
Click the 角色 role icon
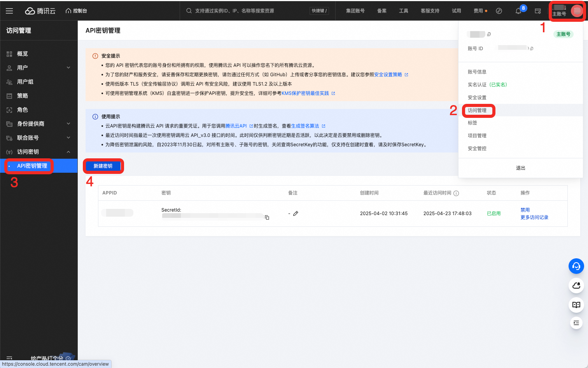click(x=9, y=110)
